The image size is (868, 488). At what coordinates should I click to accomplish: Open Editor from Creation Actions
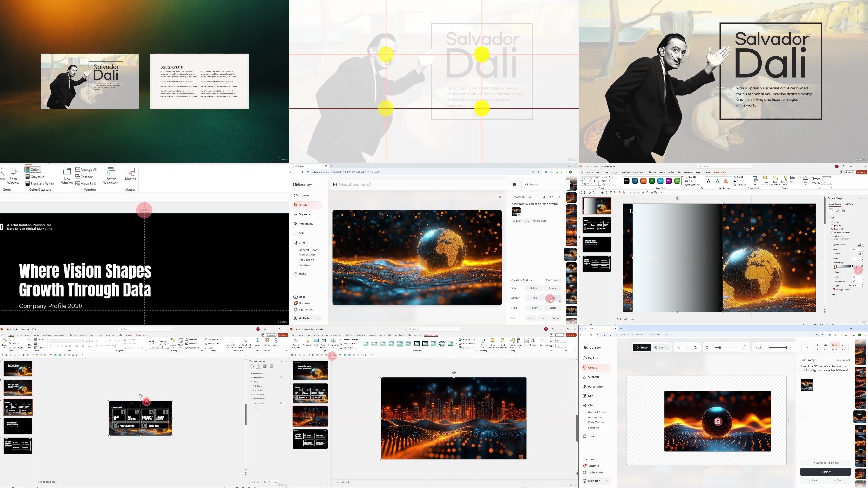[x=553, y=308]
